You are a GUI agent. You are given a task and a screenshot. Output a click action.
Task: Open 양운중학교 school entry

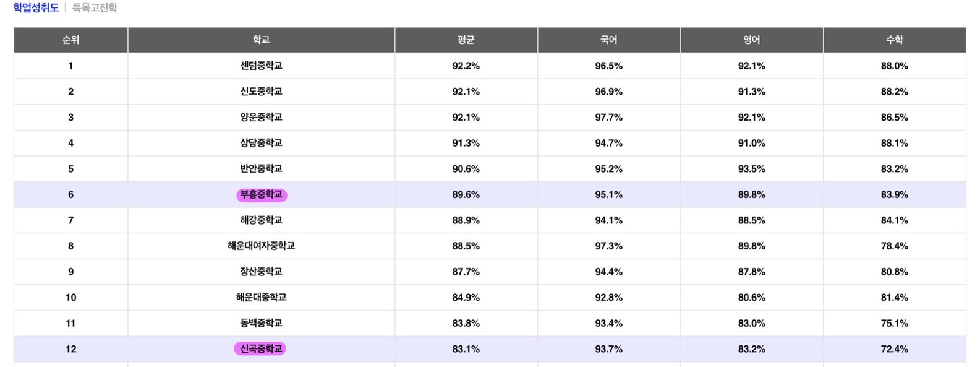point(262,117)
